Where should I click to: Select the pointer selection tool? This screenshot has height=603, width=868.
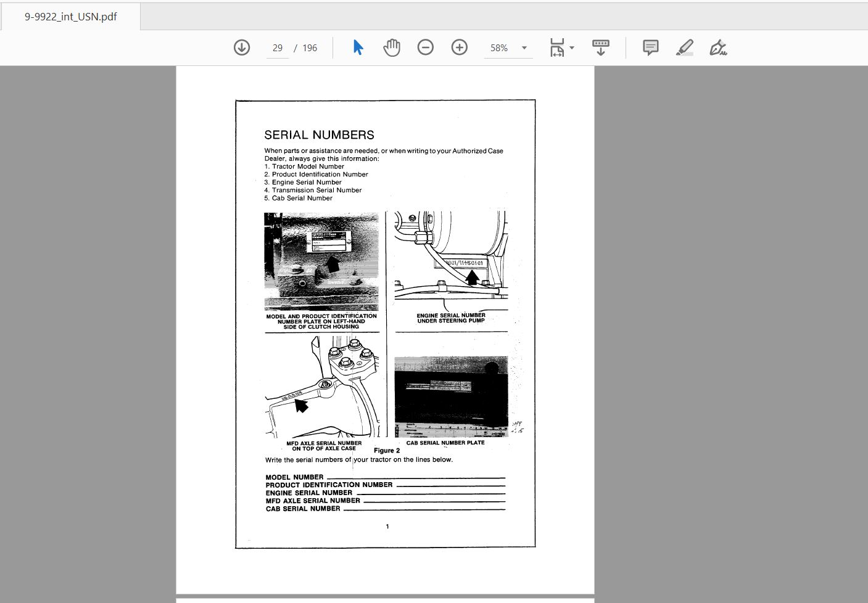[357, 47]
